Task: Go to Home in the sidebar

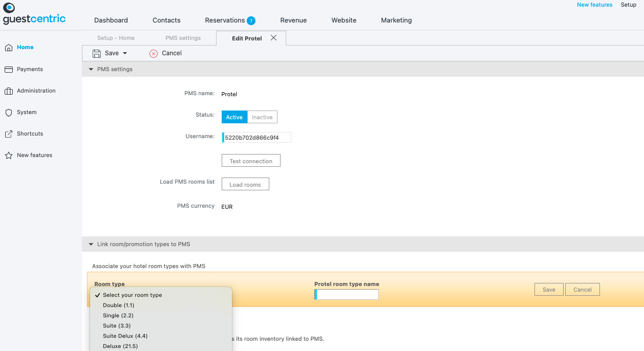Action: [x=25, y=48]
